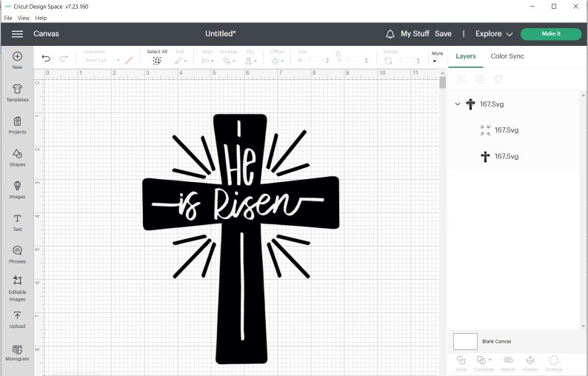This screenshot has width=588, height=376.
Task: Select the cross 167.Svg layer
Action: (x=514, y=156)
